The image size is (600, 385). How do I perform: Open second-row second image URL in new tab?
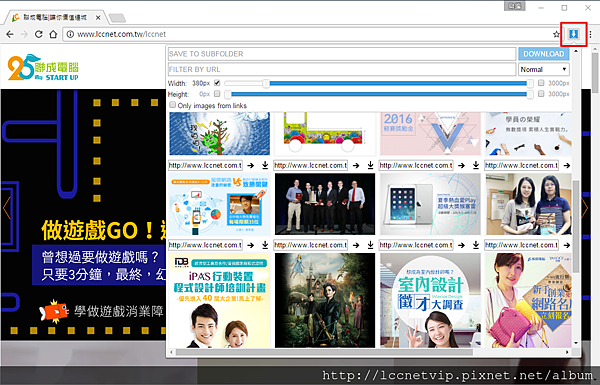coord(356,245)
